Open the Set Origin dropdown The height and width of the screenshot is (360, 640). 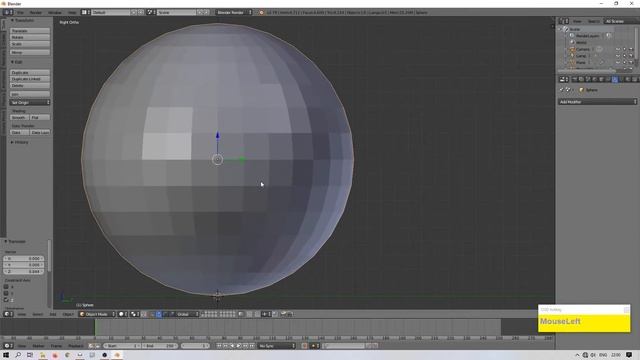(30, 102)
